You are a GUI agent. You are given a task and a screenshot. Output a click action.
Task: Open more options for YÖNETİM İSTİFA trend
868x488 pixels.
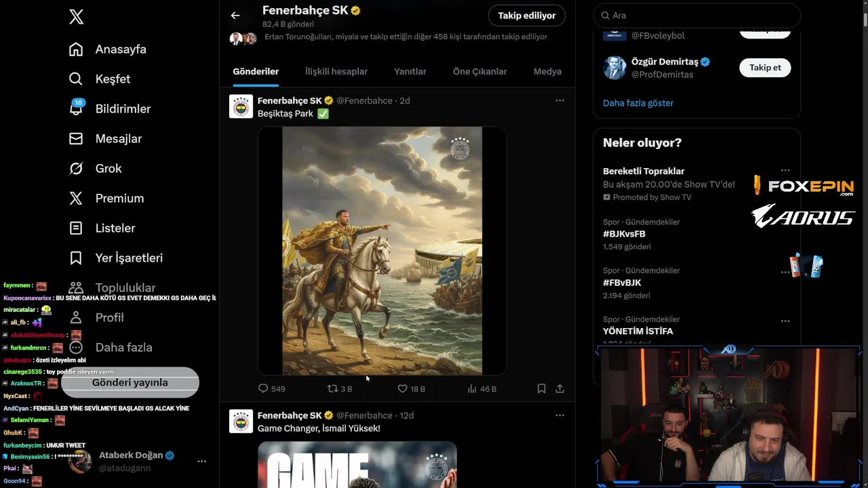tap(785, 321)
